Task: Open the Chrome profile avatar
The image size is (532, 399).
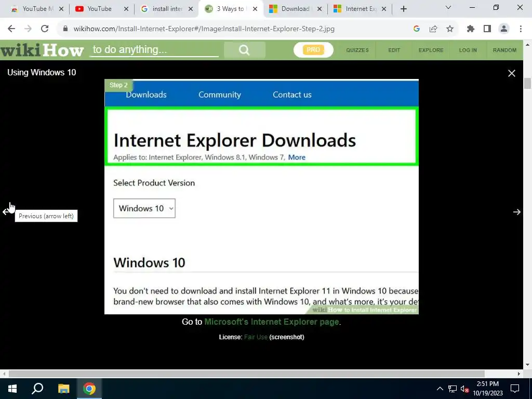Action: (x=504, y=29)
